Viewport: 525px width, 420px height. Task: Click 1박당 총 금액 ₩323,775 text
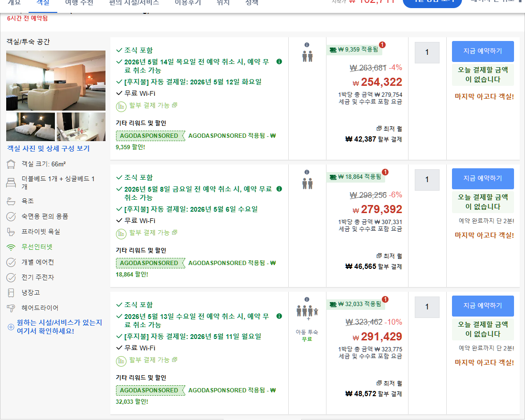tap(370, 349)
